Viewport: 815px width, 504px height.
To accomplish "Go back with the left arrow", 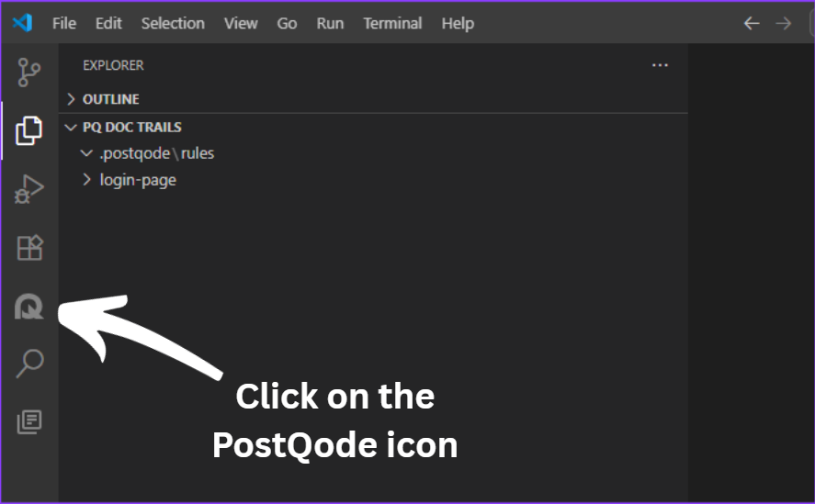I will [x=752, y=23].
